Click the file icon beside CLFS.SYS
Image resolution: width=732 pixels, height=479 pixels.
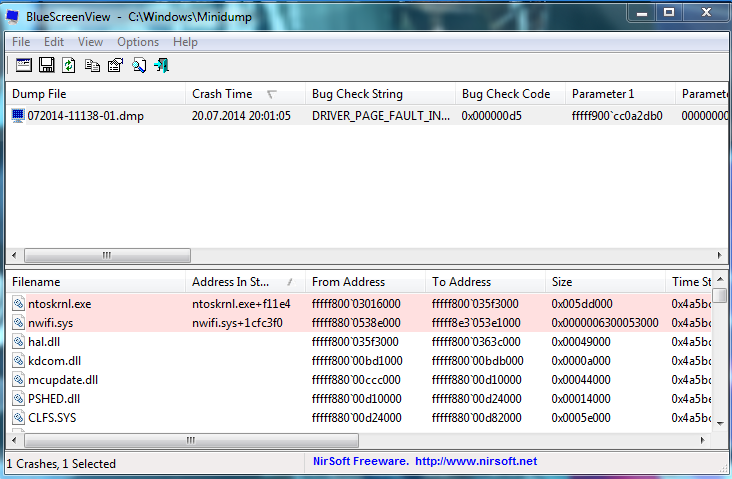[x=18, y=418]
